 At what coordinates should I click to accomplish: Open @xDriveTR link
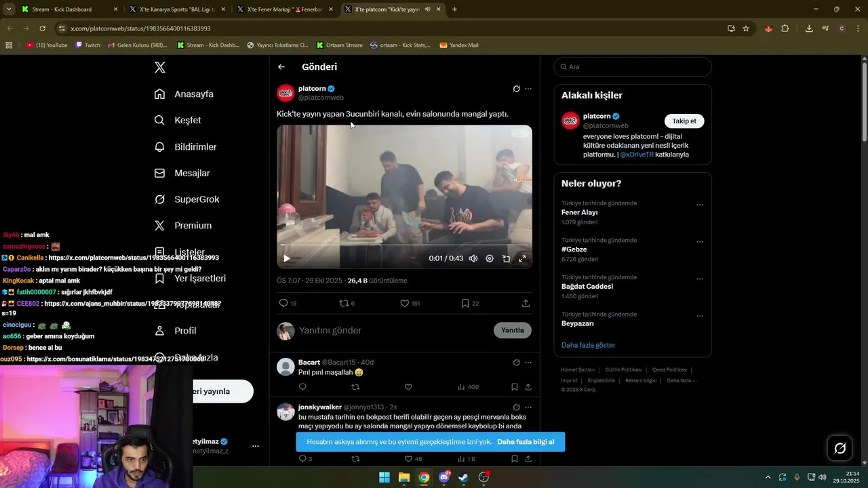coord(636,155)
